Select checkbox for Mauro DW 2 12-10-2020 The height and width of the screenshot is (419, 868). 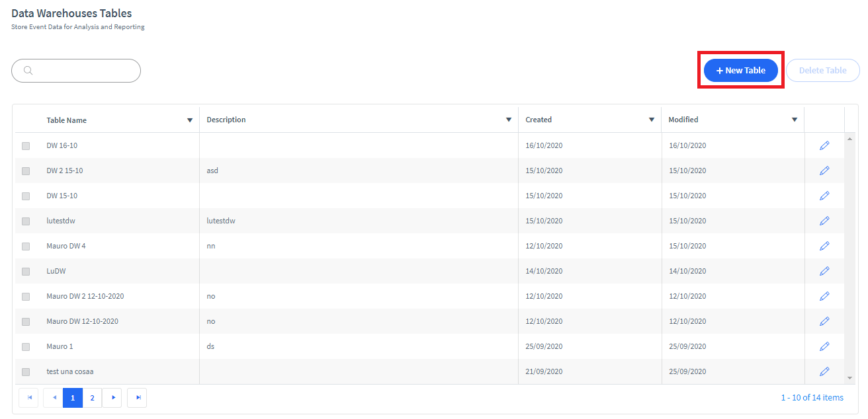pos(26,297)
